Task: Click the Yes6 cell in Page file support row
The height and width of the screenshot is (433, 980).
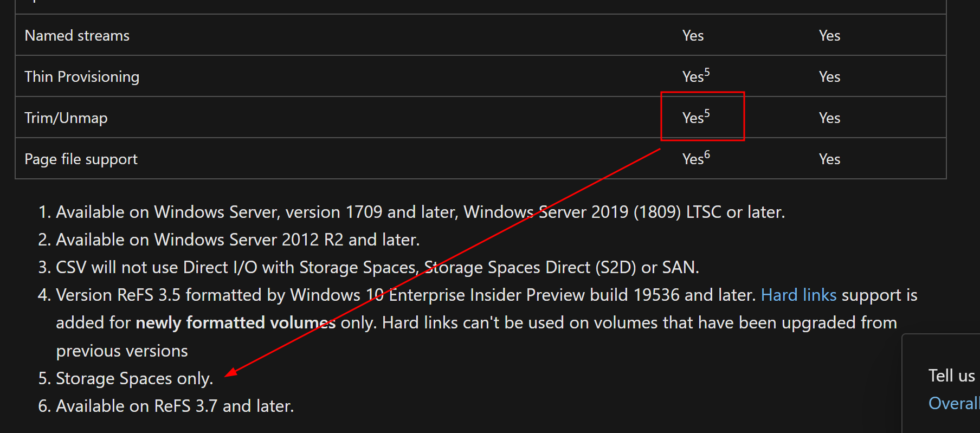Action: [696, 158]
